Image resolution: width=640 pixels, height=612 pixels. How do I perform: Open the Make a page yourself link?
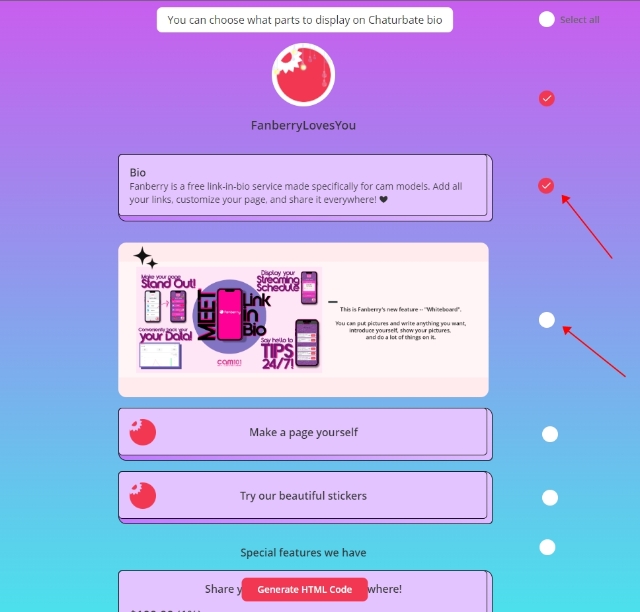[x=303, y=432]
